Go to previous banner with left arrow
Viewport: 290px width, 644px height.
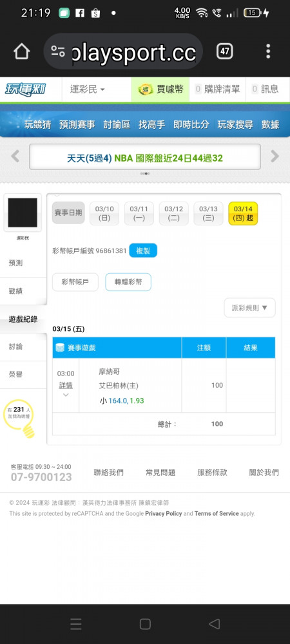15,156
